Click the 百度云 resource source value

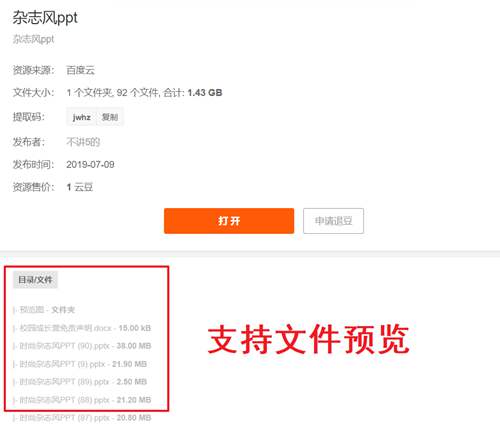[80, 70]
